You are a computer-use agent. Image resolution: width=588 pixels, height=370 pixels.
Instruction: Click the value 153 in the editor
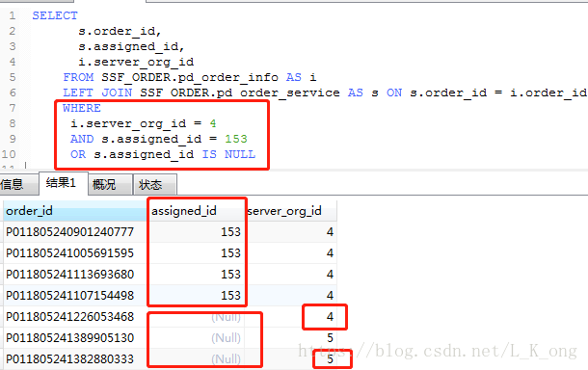coord(236,139)
